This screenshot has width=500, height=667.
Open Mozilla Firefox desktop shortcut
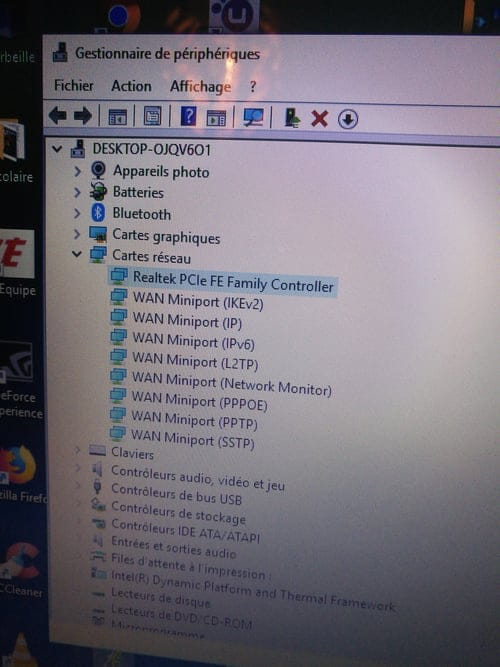click(x=20, y=472)
